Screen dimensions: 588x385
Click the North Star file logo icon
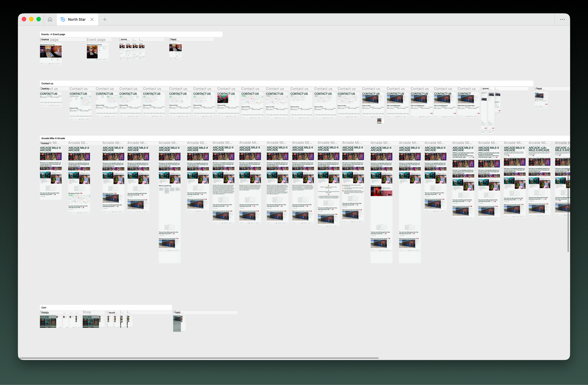click(63, 19)
